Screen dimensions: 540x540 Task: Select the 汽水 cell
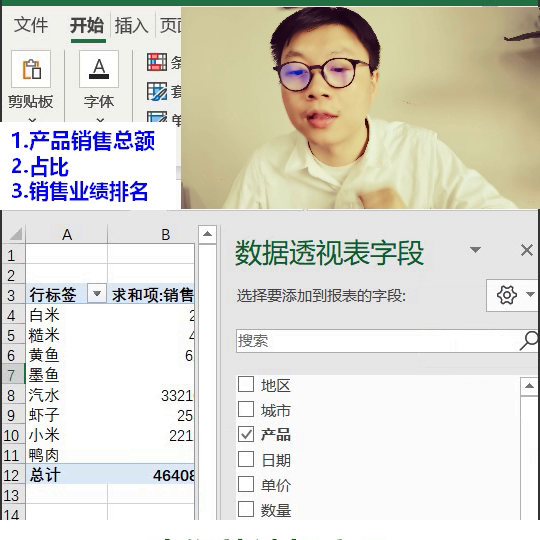point(66,395)
